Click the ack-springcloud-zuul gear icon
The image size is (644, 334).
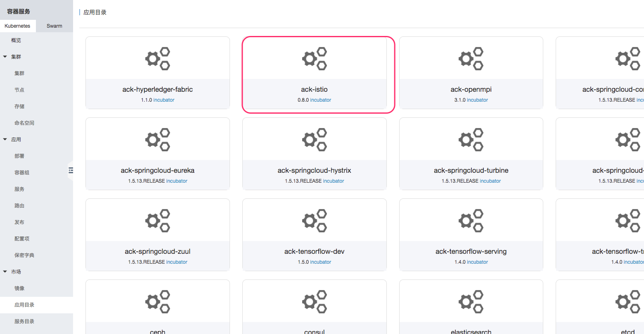click(158, 221)
